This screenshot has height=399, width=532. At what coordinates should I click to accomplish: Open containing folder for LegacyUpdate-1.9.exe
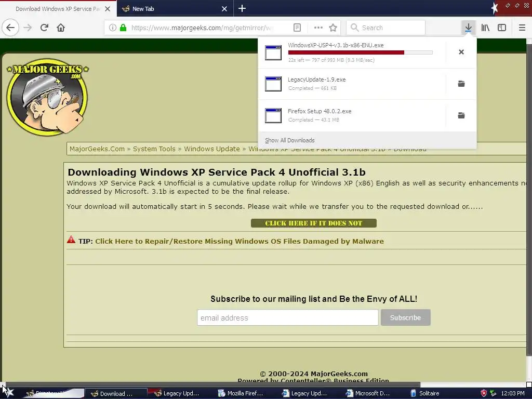pos(461,84)
